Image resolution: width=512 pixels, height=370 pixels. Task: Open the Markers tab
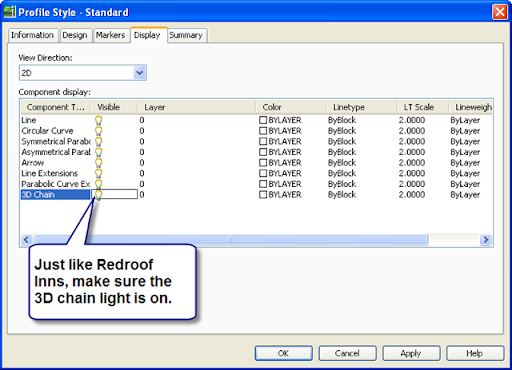tap(111, 35)
